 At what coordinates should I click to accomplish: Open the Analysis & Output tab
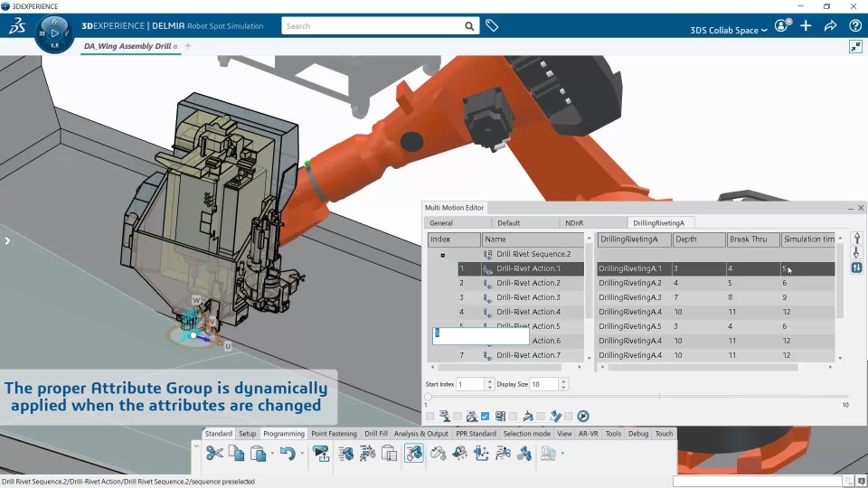[422, 434]
